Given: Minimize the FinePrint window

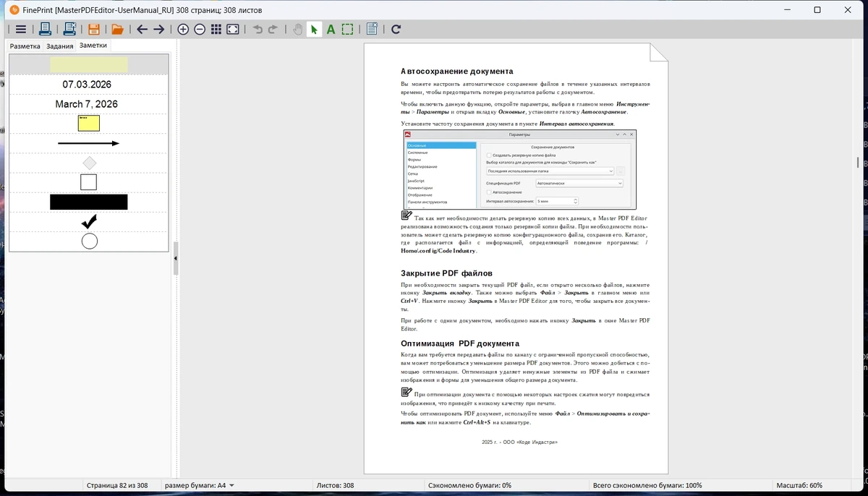Looking at the screenshot, I should tap(786, 10).
